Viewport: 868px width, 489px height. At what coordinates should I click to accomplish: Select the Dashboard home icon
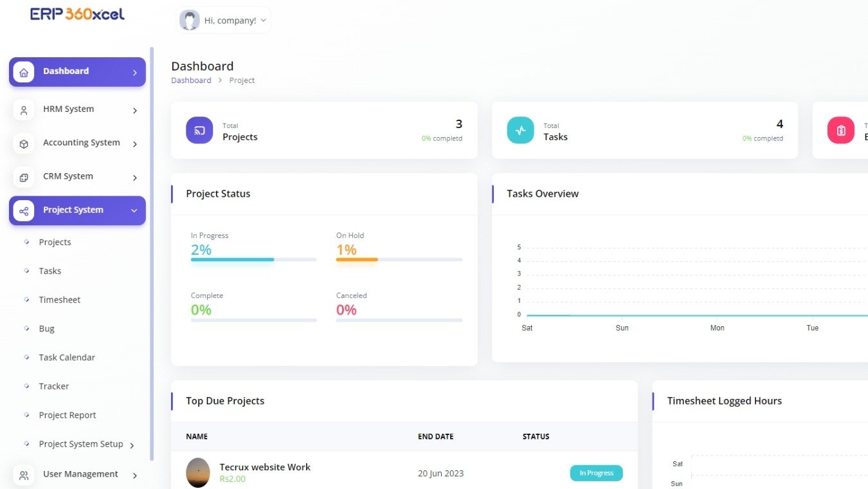23,71
